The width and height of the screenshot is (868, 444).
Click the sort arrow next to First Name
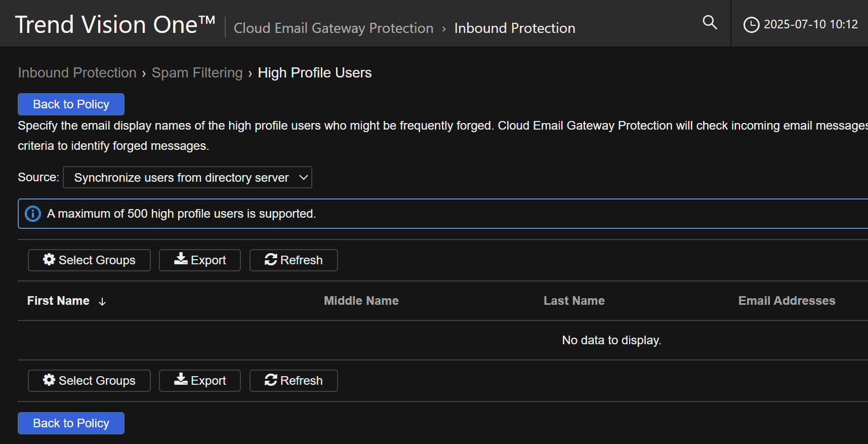102,302
